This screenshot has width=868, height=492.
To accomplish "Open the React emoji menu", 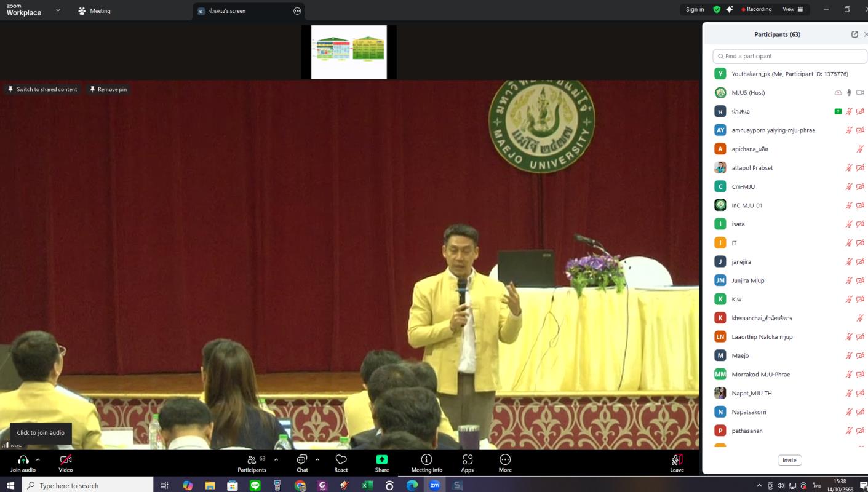I will click(341, 460).
